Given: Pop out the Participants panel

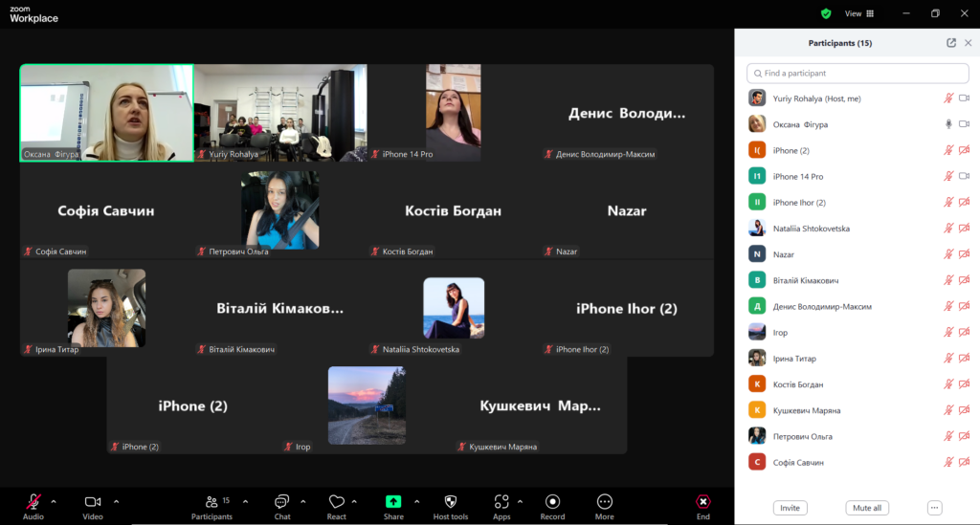Looking at the screenshot, I should point(951,43).
